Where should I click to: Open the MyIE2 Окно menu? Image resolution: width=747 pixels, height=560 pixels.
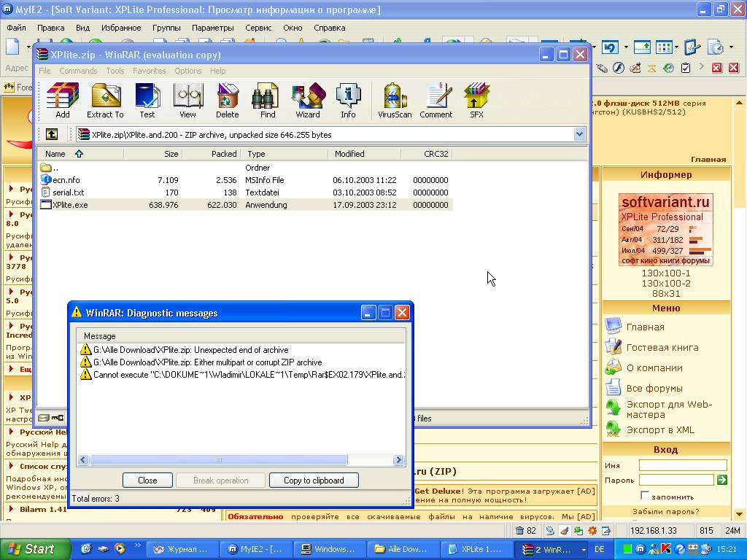[x=293, y=28]
